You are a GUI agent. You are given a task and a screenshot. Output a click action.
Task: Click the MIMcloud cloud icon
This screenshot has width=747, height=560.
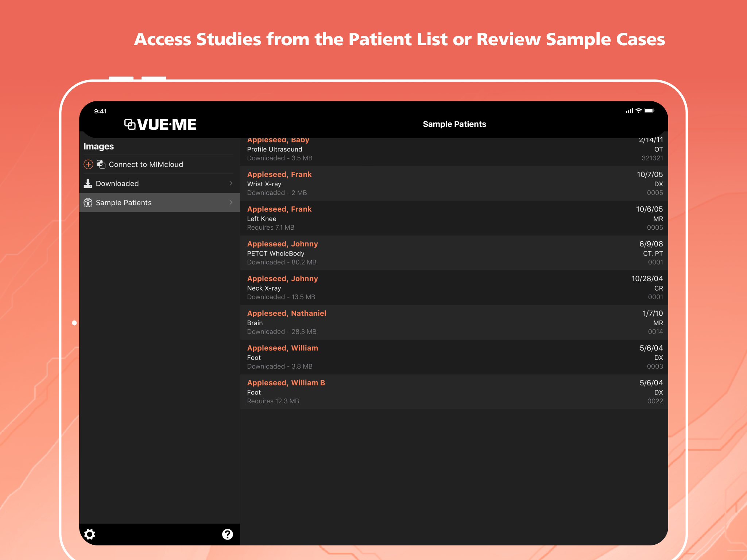[101, 164]
